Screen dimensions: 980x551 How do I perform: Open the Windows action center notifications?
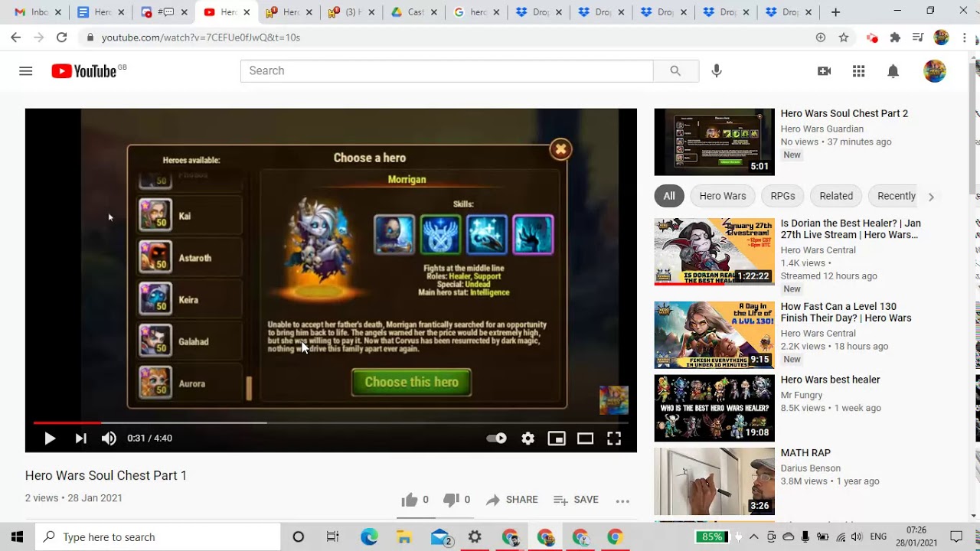coord(956,537)
